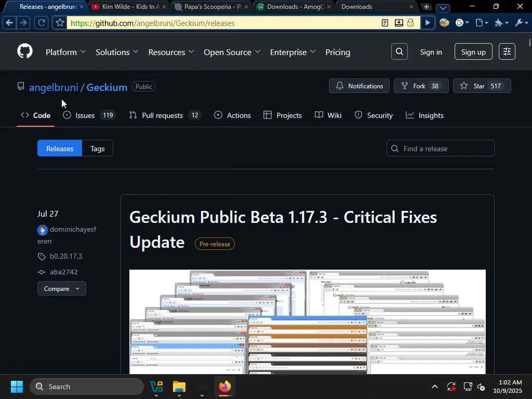Fork the repository
This screenshot has height=399, width=532.
[x=421, y=86]
